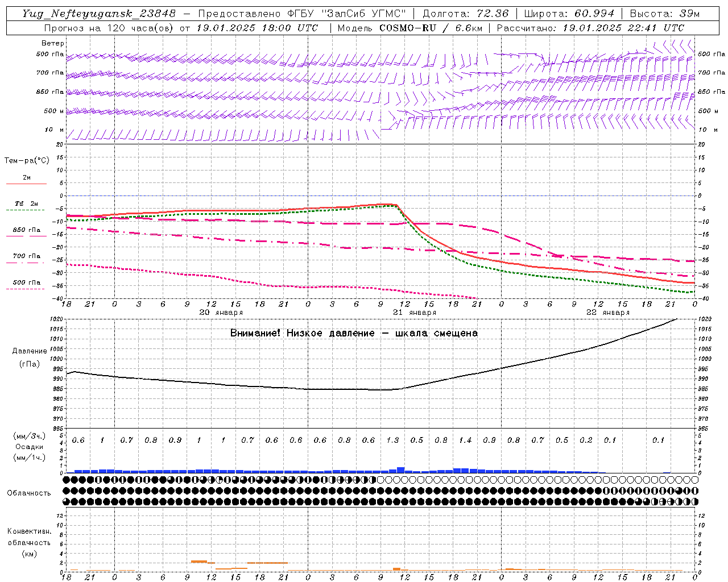
Task: Select the 1.3 precipitation value
Action: click(392, 440)
